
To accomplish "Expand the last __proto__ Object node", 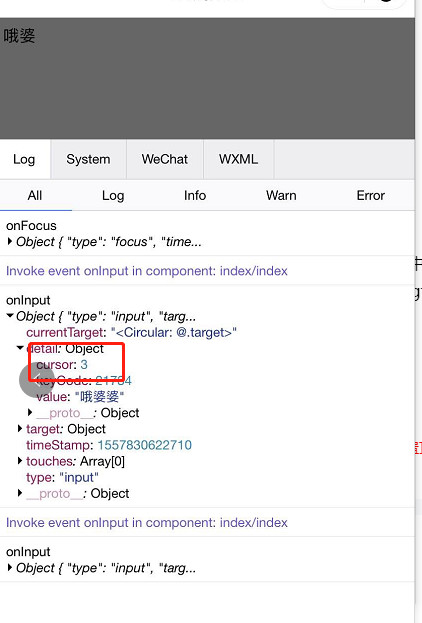I will click(20, 493).
